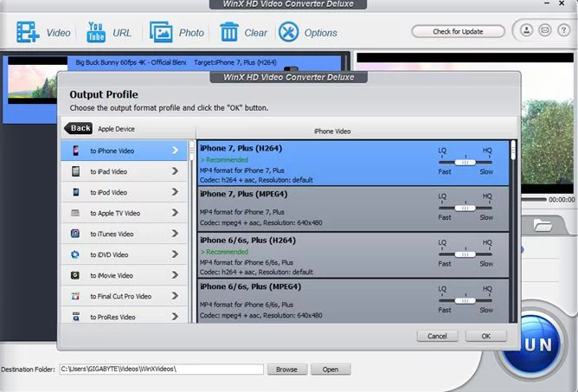Click the Browse button
Screen dimensions: 578x392
286,370
